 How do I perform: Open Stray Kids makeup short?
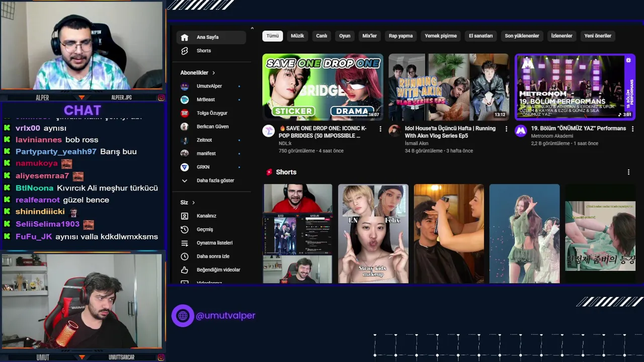pyautogui.click(x=373, y=234)
